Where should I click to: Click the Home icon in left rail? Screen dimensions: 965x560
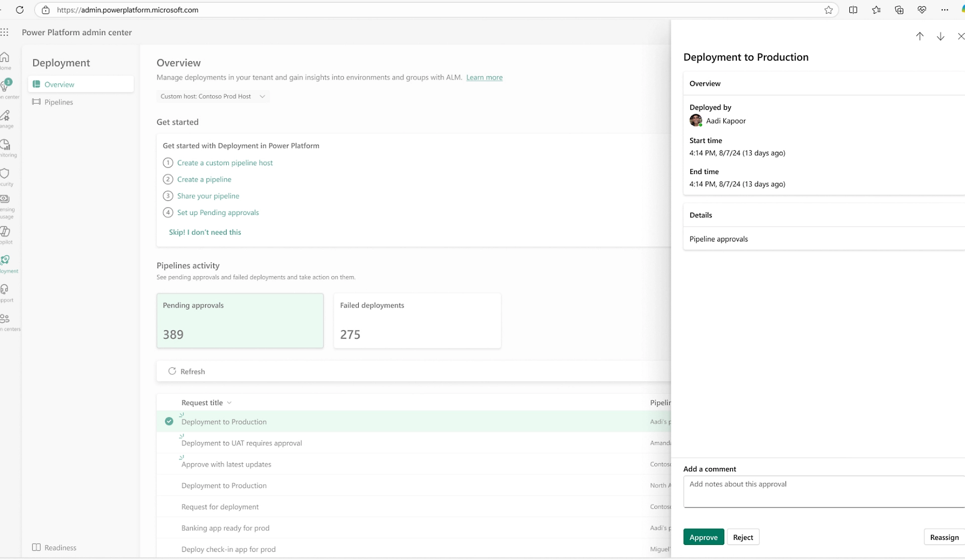click(5, 57)
